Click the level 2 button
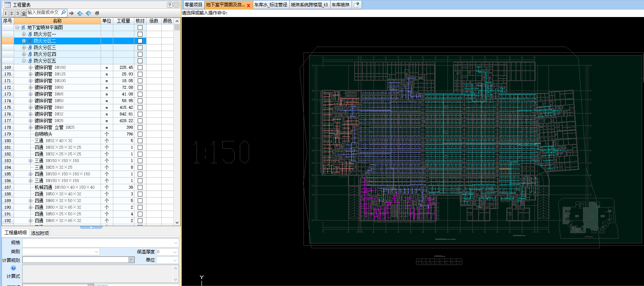The image size is (644, 286). [x=11, y=13]
